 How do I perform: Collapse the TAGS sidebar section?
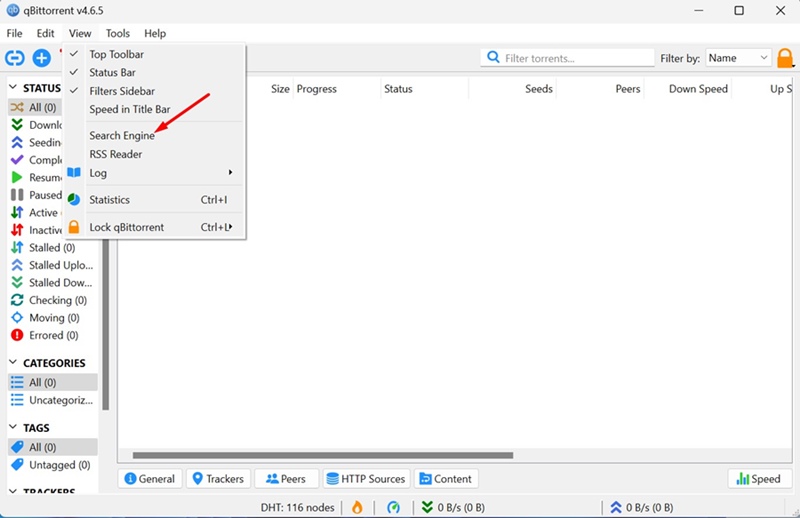pyautogui.click(x=14, y=427)
